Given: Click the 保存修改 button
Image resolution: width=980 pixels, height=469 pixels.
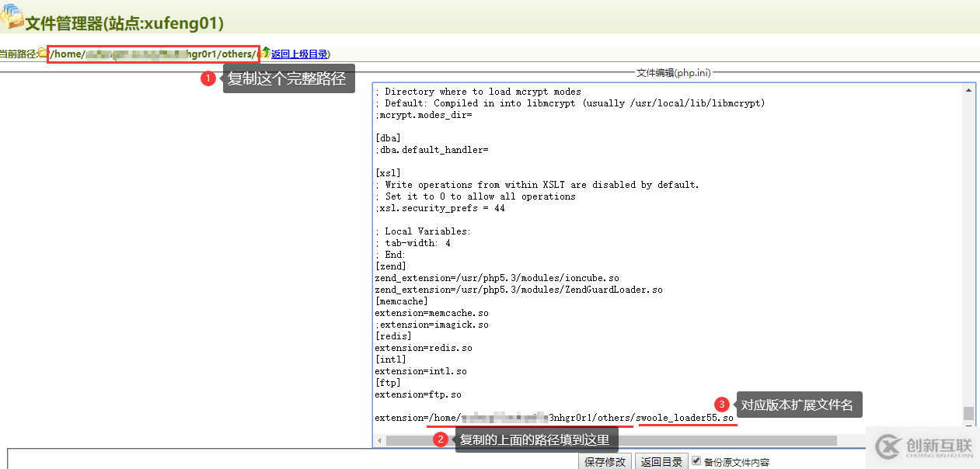Looking at the screenshot, I should [605, 462].
